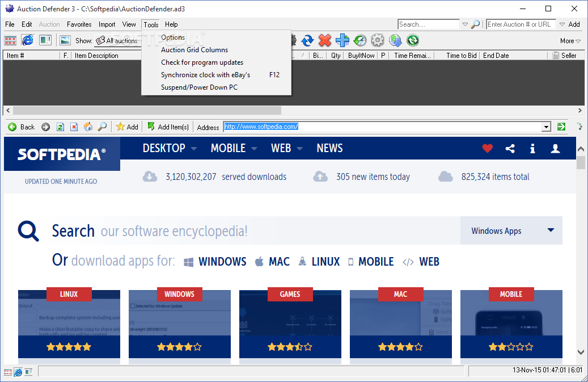This screenshot has height=382, width=588.
Task: Expand the Search box dropdown arrow
Action: click(x=465, y=24)
